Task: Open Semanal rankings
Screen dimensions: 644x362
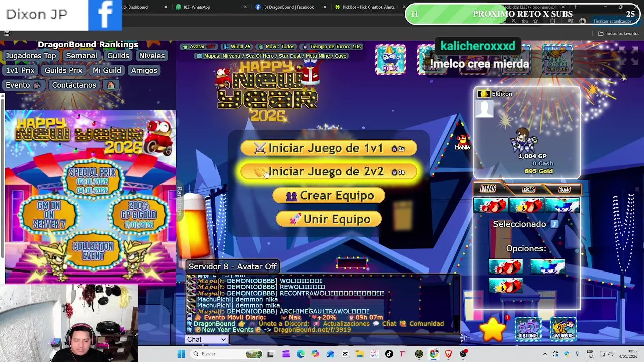Action: [x=82, y=56]
